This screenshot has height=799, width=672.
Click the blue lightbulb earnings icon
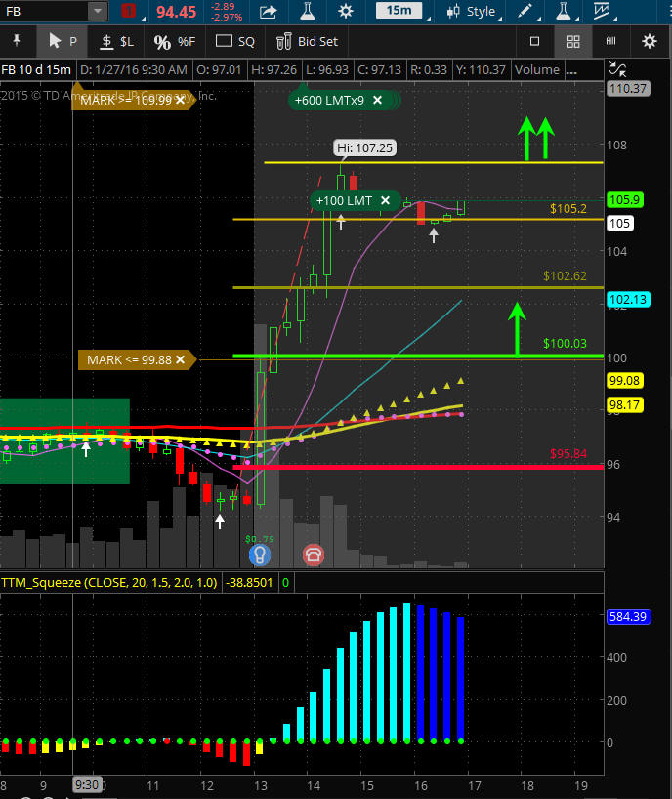coord(259,555)
